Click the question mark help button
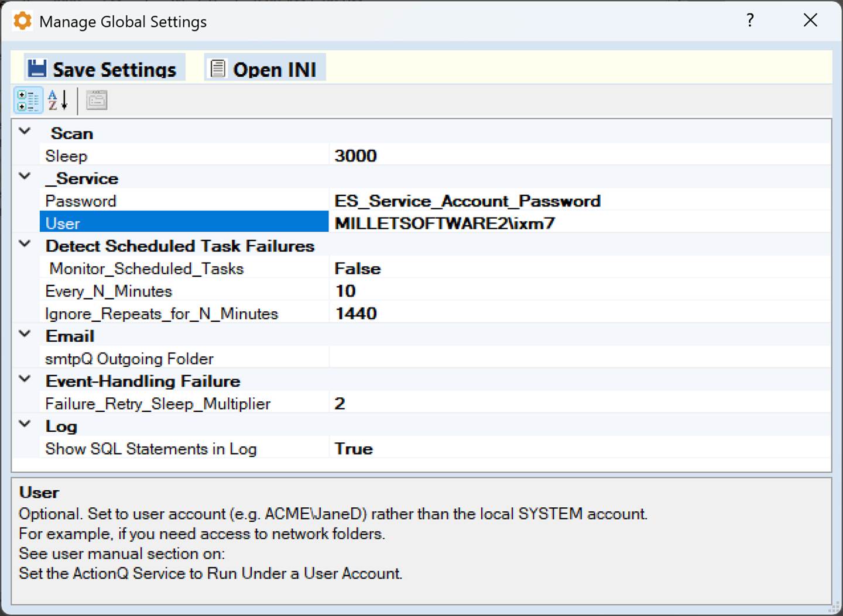This screenshot has width=843, height=616. pos(750,21)
